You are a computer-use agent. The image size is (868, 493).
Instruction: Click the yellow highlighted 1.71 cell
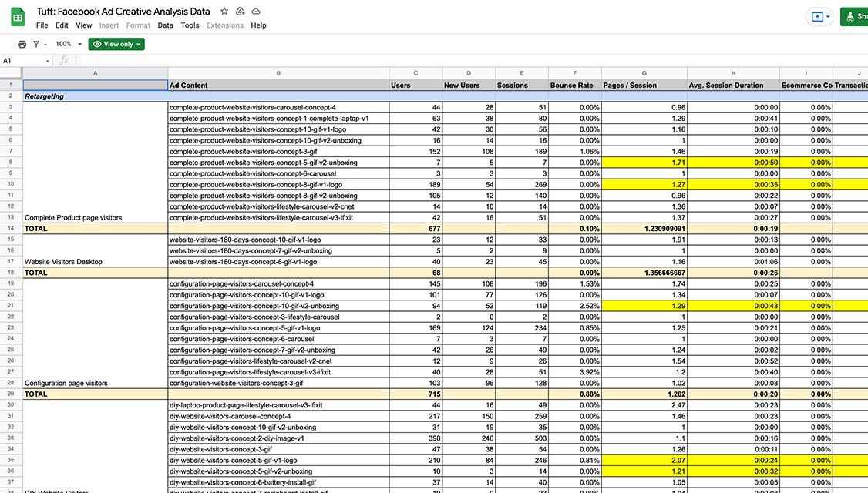click(x=644, y=163)
